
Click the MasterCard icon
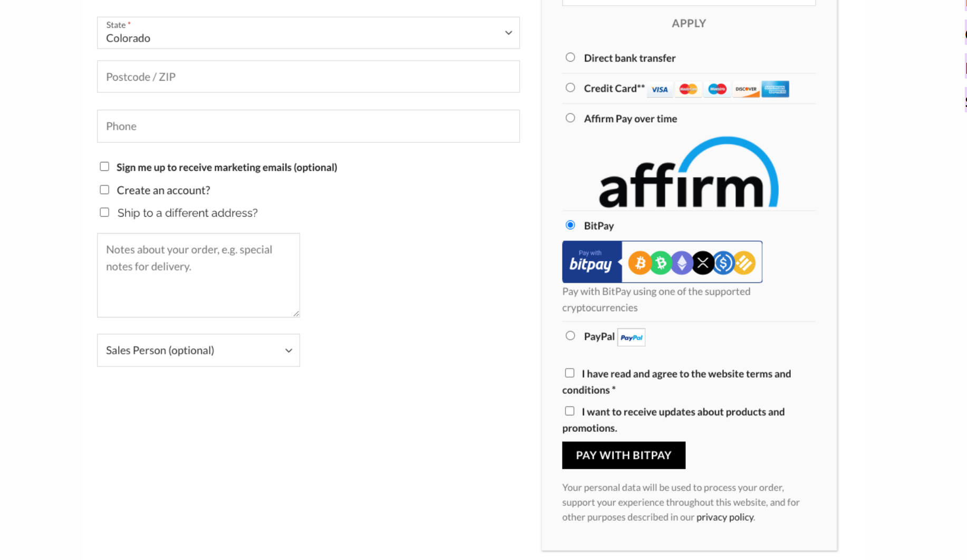point(688,89)
